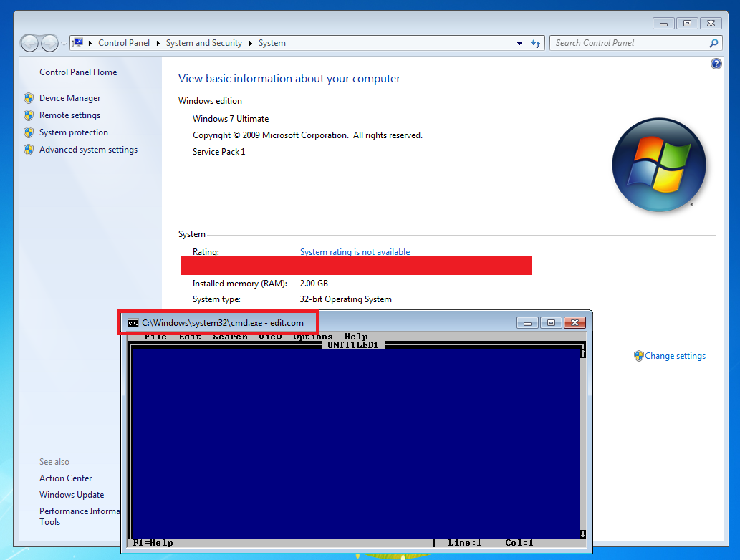740x560 pixels.
Task: Open Advanced system settings link
Action: pos(88,150)
